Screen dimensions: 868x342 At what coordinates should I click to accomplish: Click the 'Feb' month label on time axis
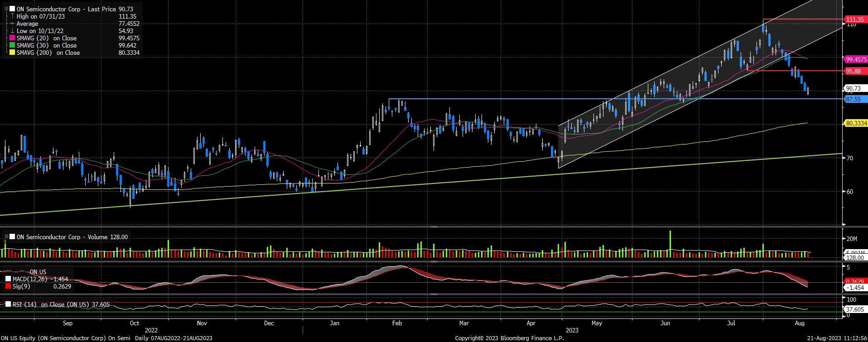pos(397,323)
